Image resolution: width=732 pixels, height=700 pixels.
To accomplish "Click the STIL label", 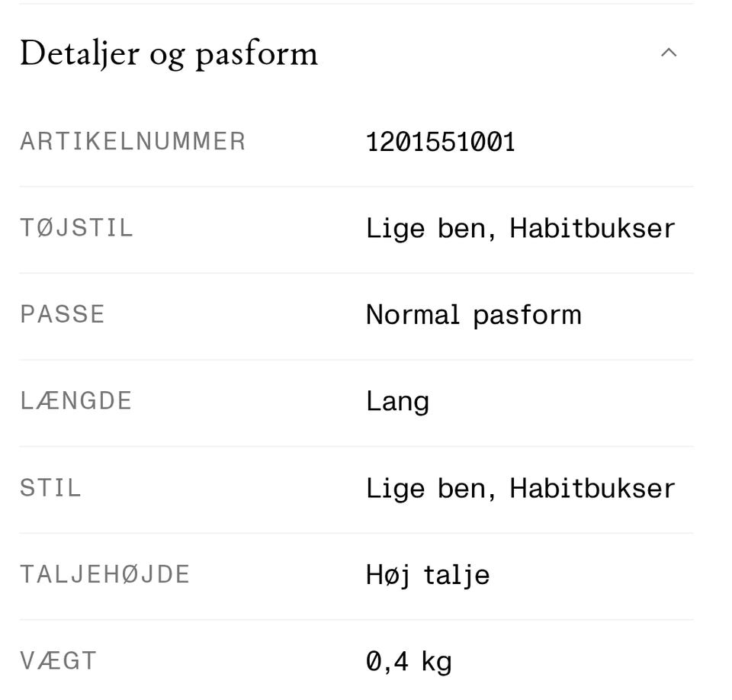I will tap(50, 488).
